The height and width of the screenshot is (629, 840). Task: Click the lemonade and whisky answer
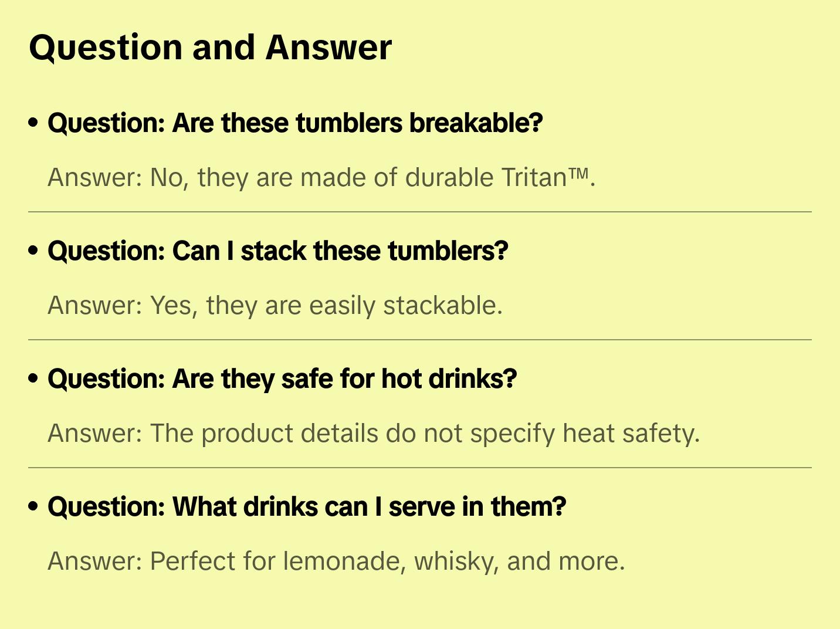(336, 562)
